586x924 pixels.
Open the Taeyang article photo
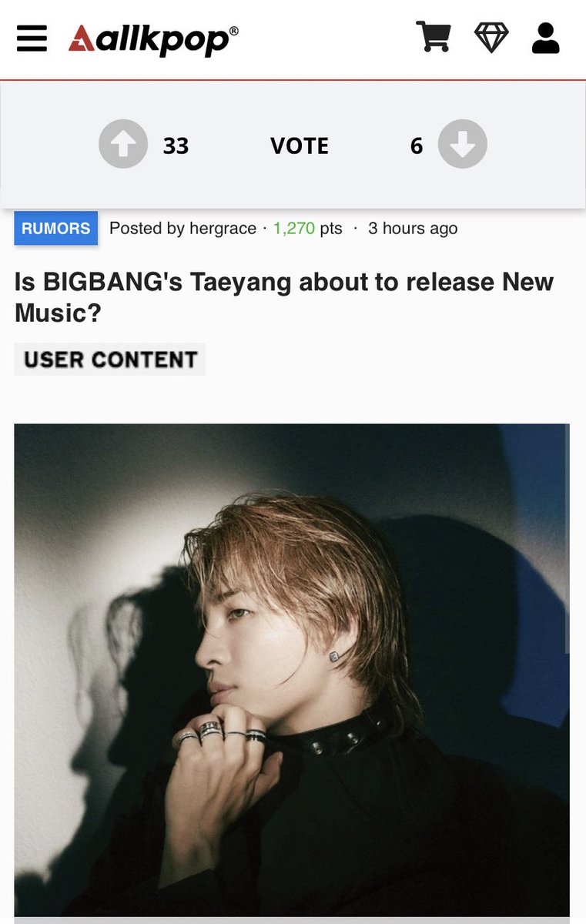pos(292,670)
